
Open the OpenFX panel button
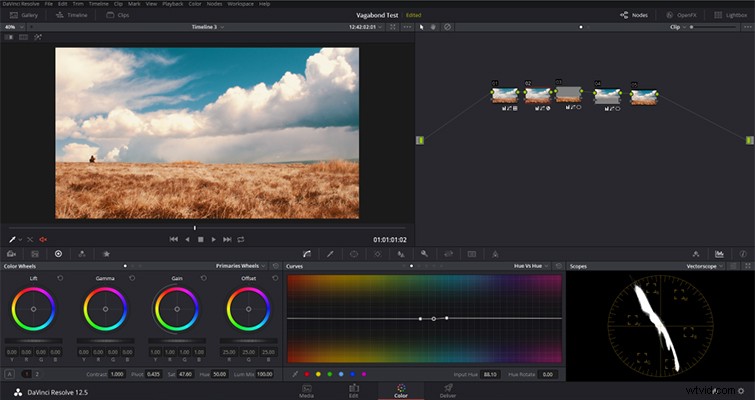click(x=681, y=15)
